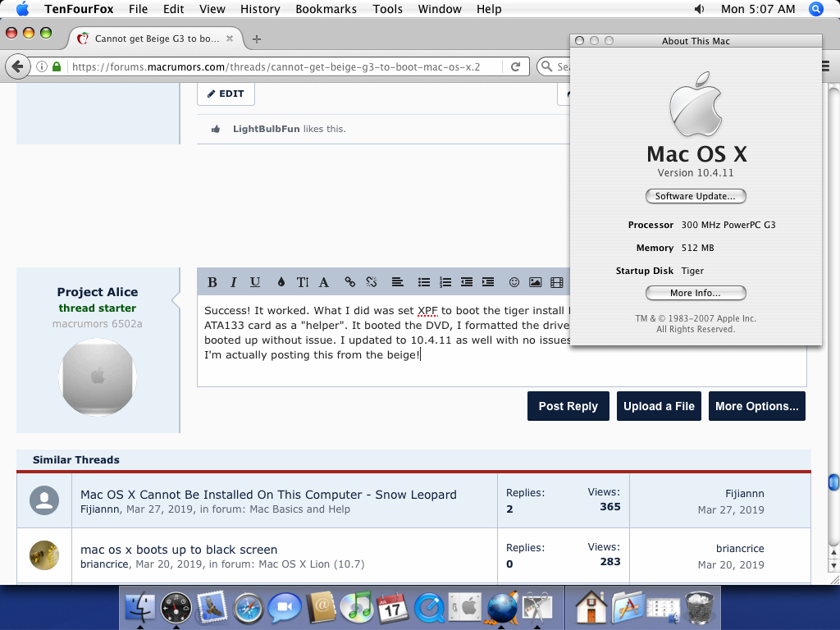Open the volume control in menu bar
The height and width of the screenshot is (630, 840).
(x=699, y=9)
